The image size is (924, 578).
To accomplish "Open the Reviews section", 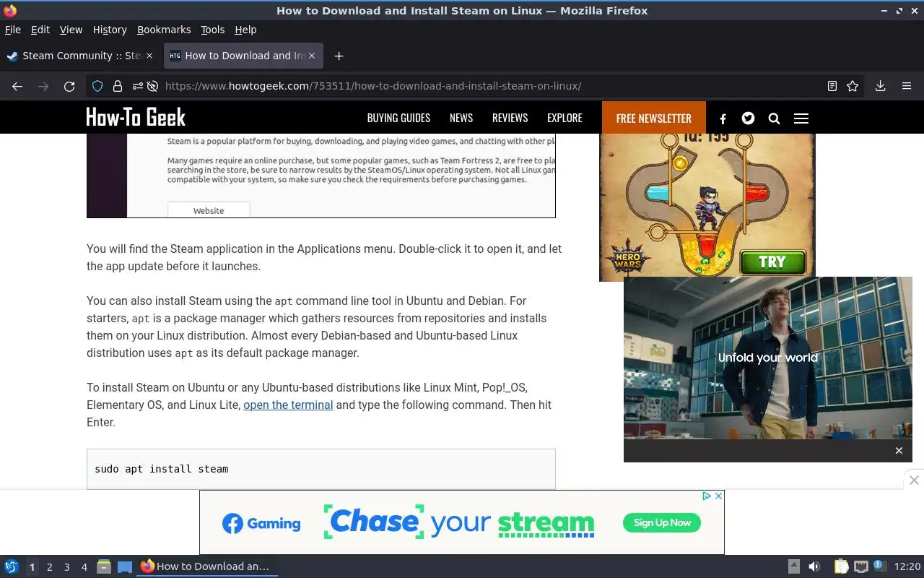I will tap(510, 118).
